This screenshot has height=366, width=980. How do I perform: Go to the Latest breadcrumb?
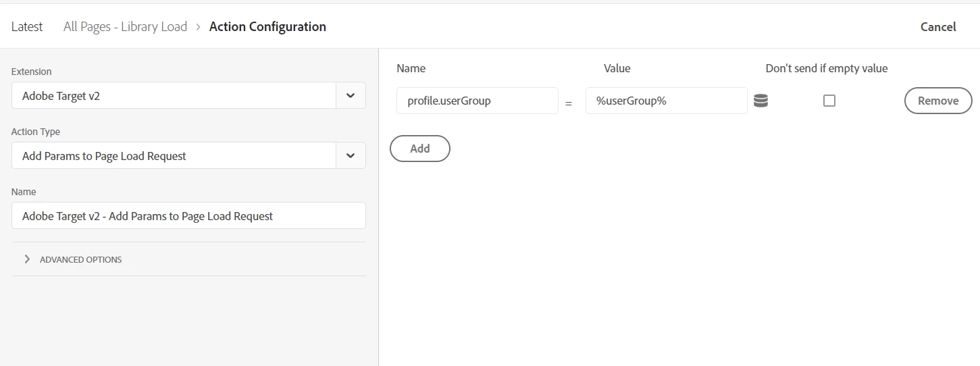click(27, 27)
